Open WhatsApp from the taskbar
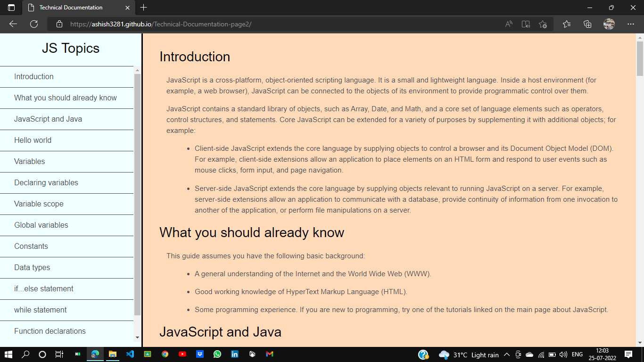644x362 pixels. (217, 354)
